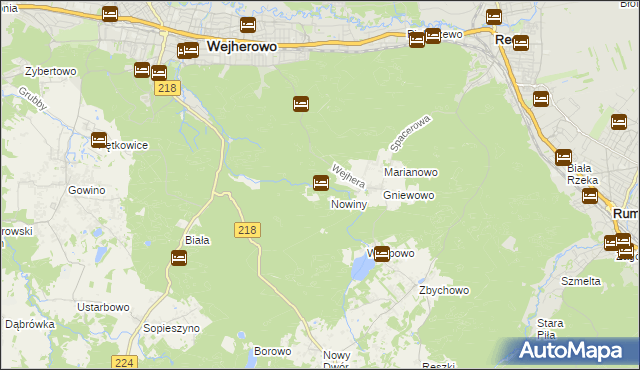640x370 pixels.
Task: Click the 218 road shield east of Biała
Action: point(247,230)
